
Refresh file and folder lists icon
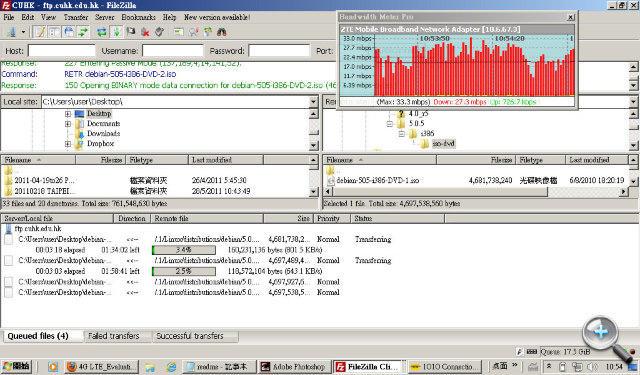pyautogui.click(x=102, y=32)
